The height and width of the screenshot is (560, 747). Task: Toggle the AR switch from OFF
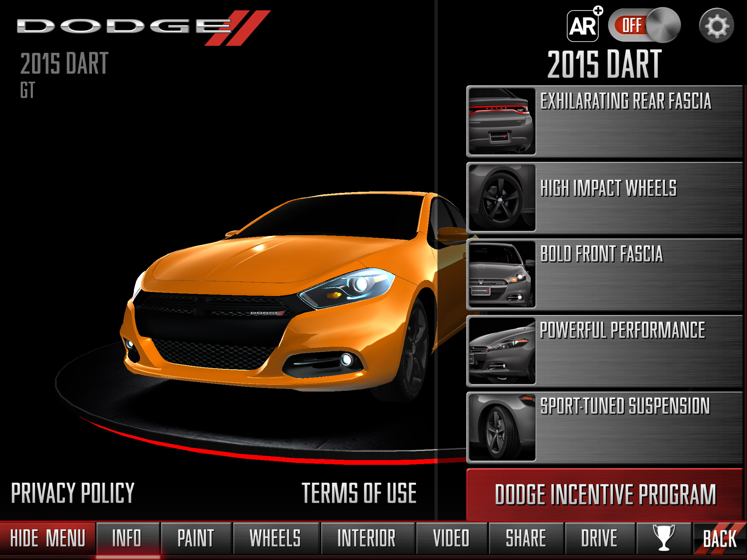pyautogui.click(x=644, y=26)
